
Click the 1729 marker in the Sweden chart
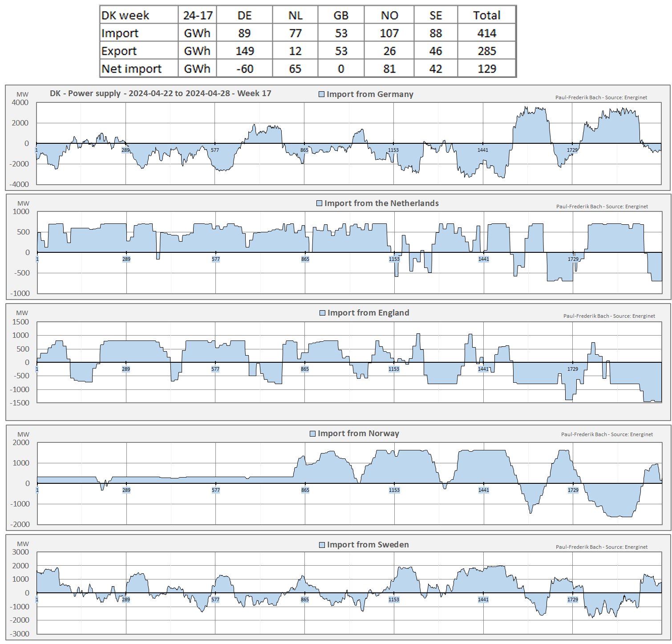click(573, 599)
